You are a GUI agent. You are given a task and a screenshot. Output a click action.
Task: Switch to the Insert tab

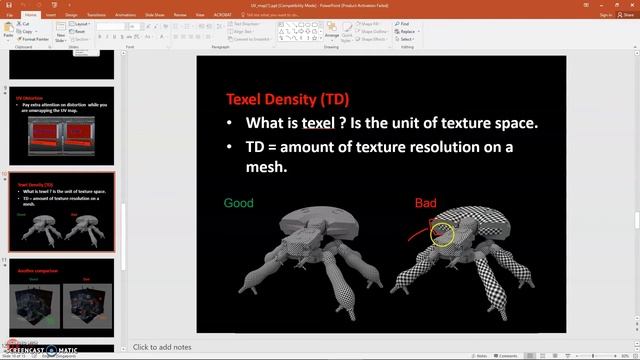[51, 15]
